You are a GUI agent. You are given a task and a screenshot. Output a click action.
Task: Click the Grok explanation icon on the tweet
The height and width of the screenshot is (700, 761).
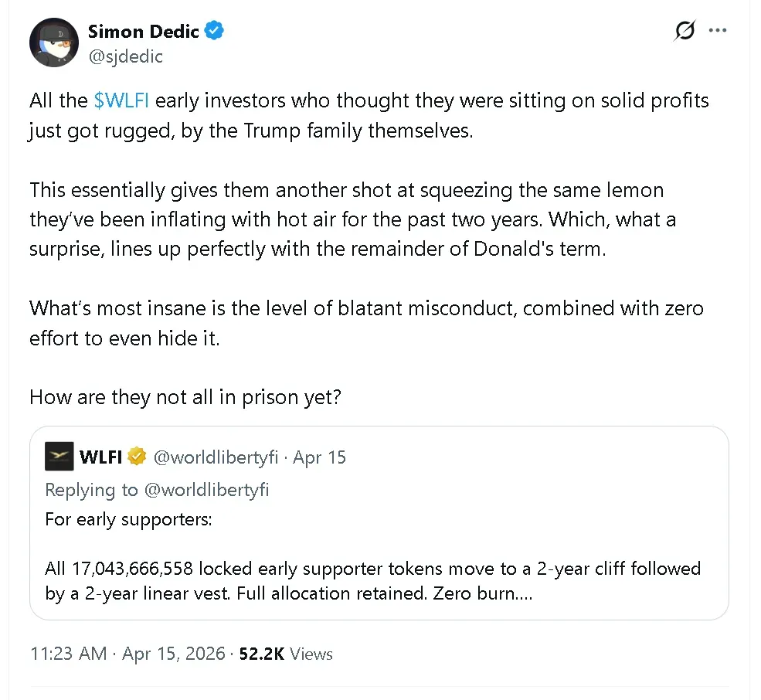pos(685,30)
